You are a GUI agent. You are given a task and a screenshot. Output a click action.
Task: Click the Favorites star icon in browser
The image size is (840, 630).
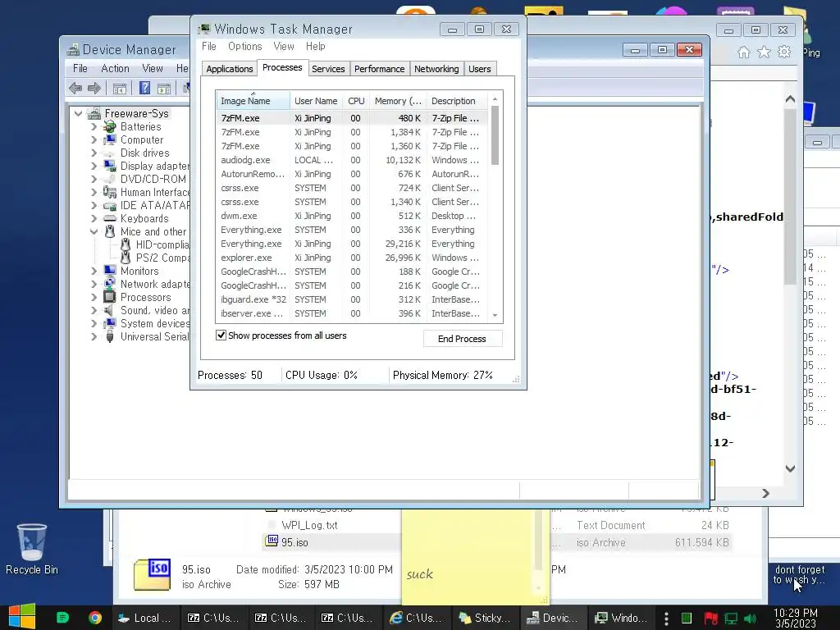coord(764,52)
